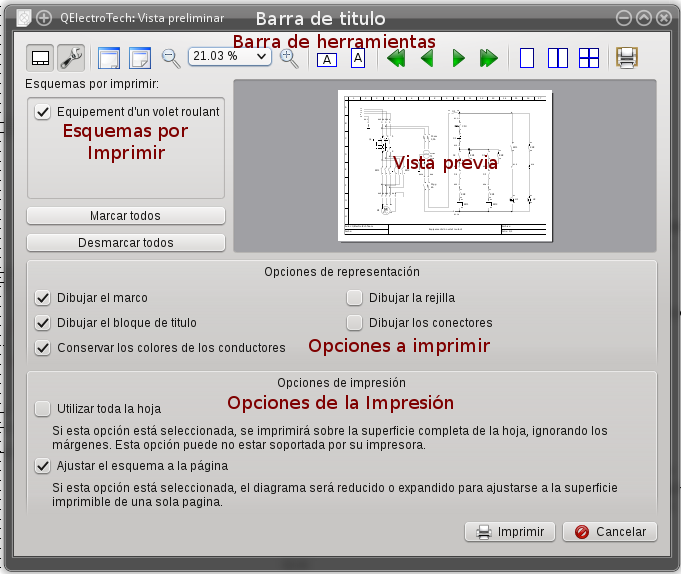Set portrait orientation icon
The width and height of the screenshot is (681, 574).
358,58
